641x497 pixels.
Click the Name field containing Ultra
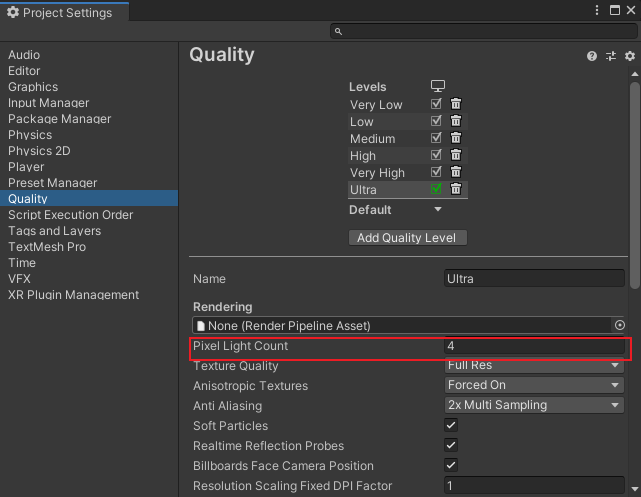[x=534, y=278]
